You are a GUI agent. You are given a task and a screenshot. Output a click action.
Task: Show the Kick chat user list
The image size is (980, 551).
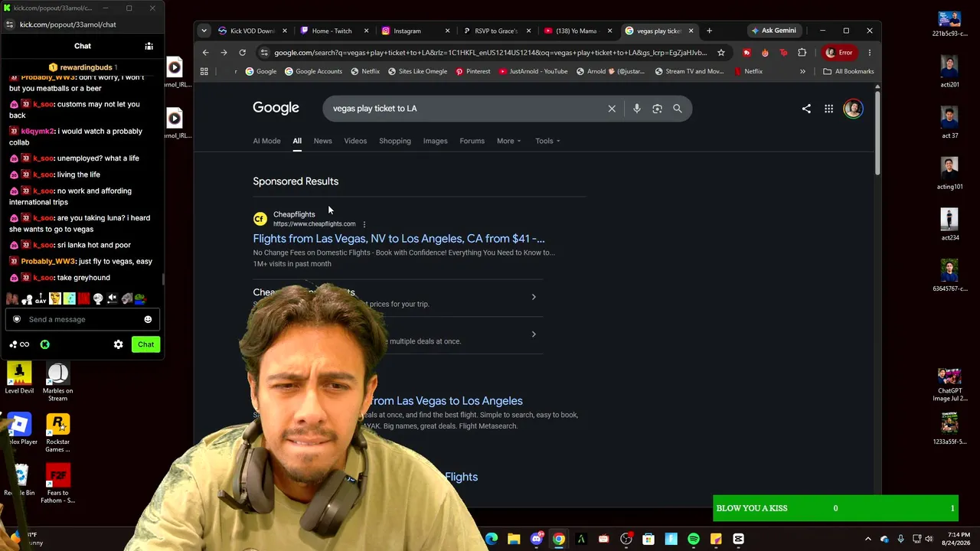[149, 46]
